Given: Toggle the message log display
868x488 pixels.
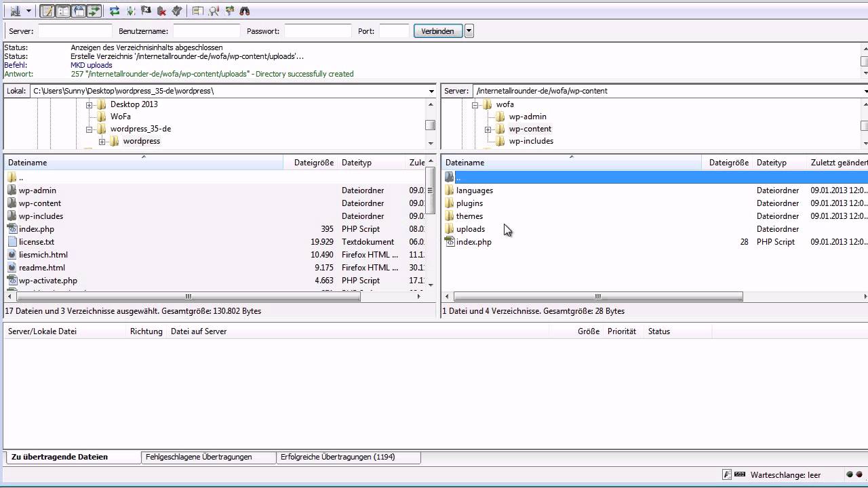Looking at the screenshot, I should (x=47, y=11).
